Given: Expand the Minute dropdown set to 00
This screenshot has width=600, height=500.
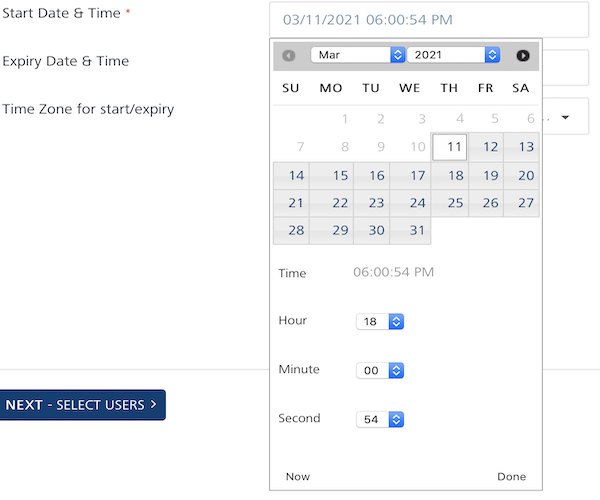Looking at the screenshot, I should (x=380, y=370).
